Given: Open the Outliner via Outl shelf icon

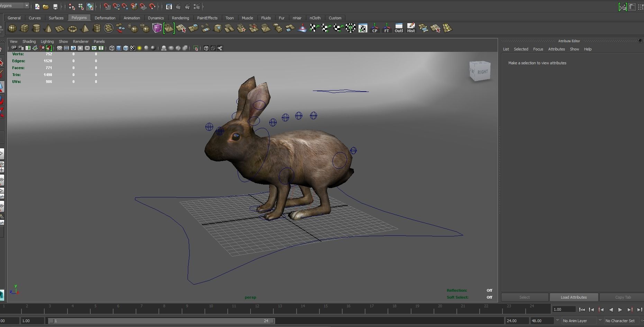Looking at the screenshot, I should [x=399, y=28].
